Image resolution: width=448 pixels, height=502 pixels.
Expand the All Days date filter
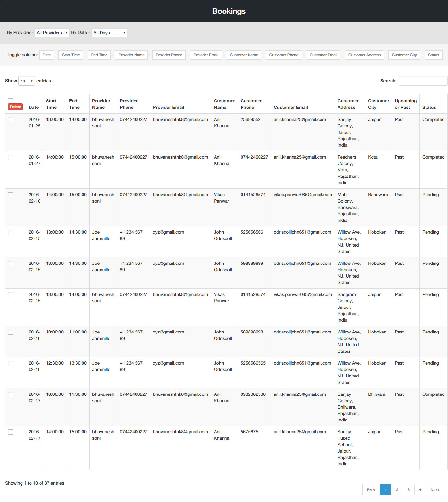point(109,33)
